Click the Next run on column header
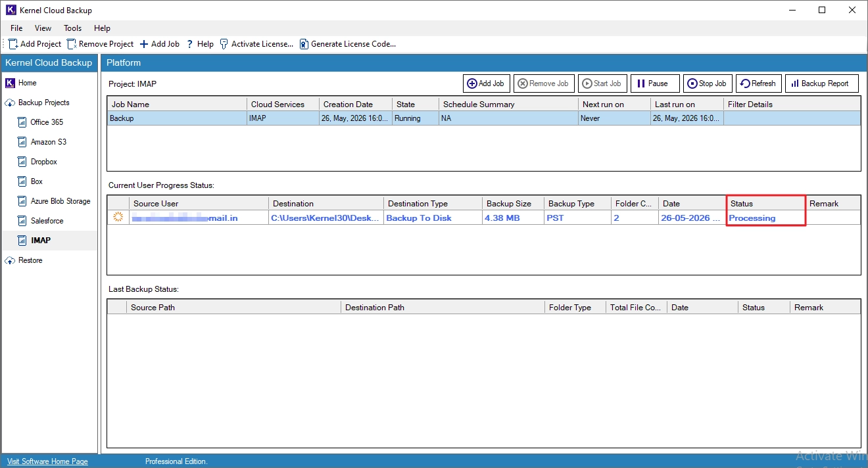The width and height of the screenshot is (868, 468). pyautogui.click(x=614, y=104)
